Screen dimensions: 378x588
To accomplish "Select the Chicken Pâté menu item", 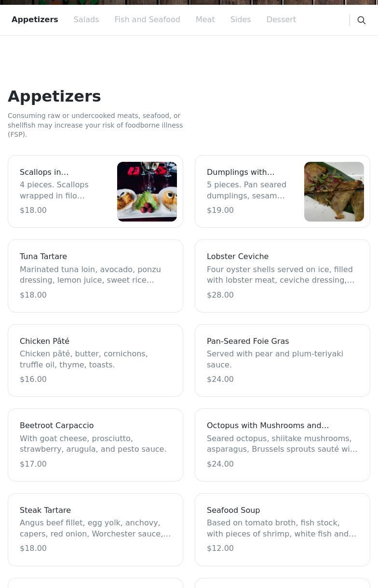I will pos(95,360).
